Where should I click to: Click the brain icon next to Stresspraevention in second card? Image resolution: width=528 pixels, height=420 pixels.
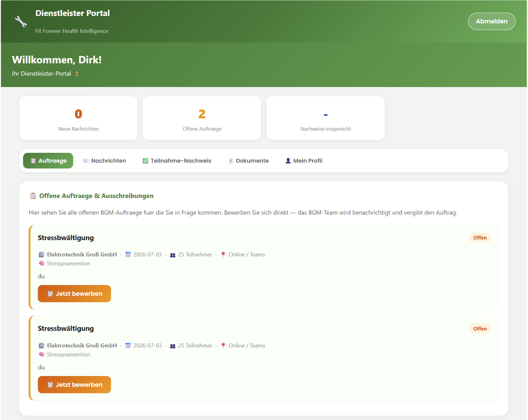pos(42,355)
